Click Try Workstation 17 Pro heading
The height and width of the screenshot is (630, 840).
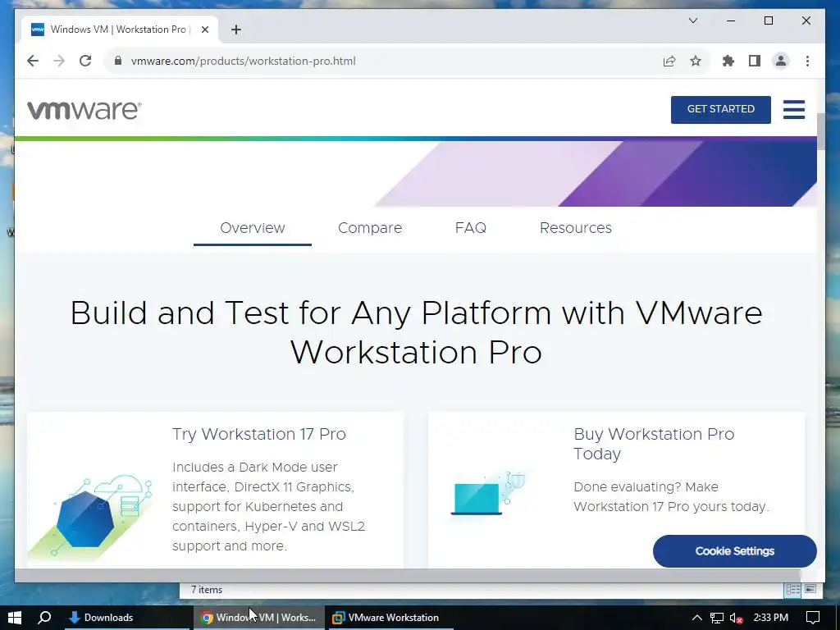pyautogui.click(x=258, y=434)
